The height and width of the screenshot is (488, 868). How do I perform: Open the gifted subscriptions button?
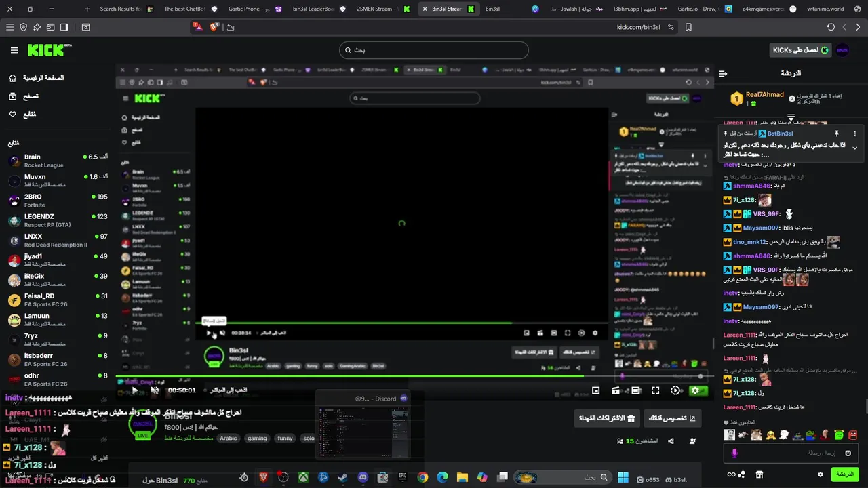point(606,418)
